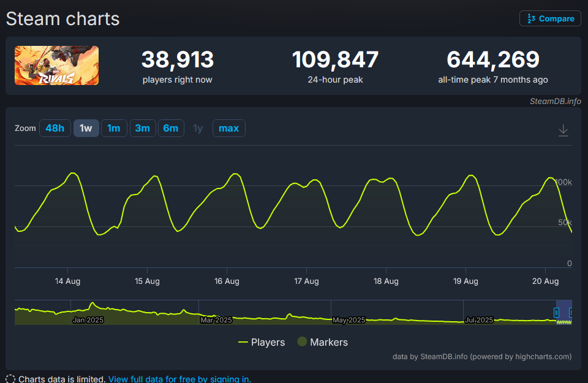588x383 pixels.
Task: Open the chart download menu icon
Action: pyautogui.click(x=563, y=130)
